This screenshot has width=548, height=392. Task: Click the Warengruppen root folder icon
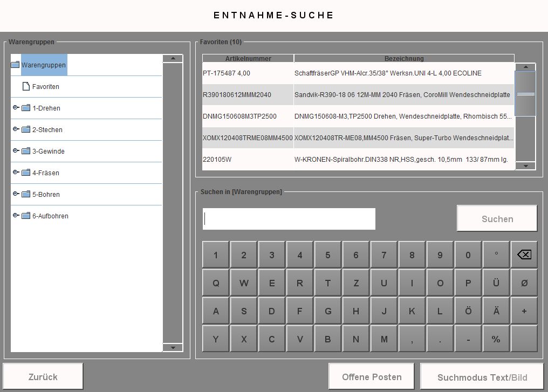pyautogui.click(x=15, y=65)
